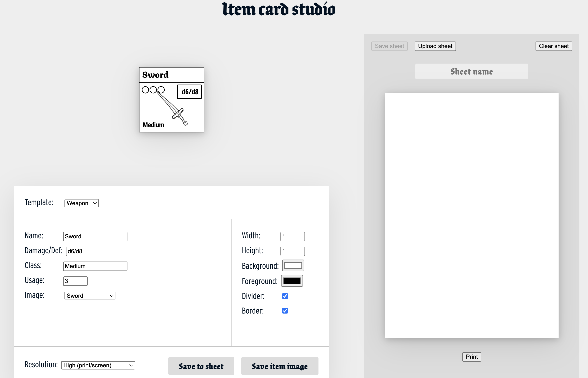The height and width of the screenshot is (378, 588).
Task: Click the Width field
Action: (292, 236)
